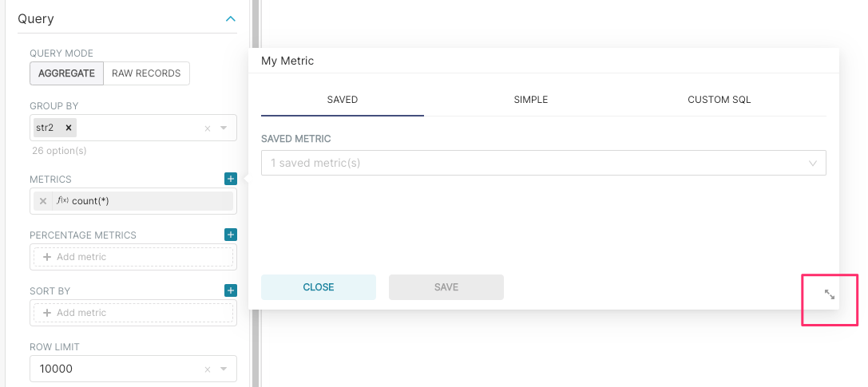Remove str2 tag from Group By
This screenshot has height=387, width=868.
tap(69, 128)
